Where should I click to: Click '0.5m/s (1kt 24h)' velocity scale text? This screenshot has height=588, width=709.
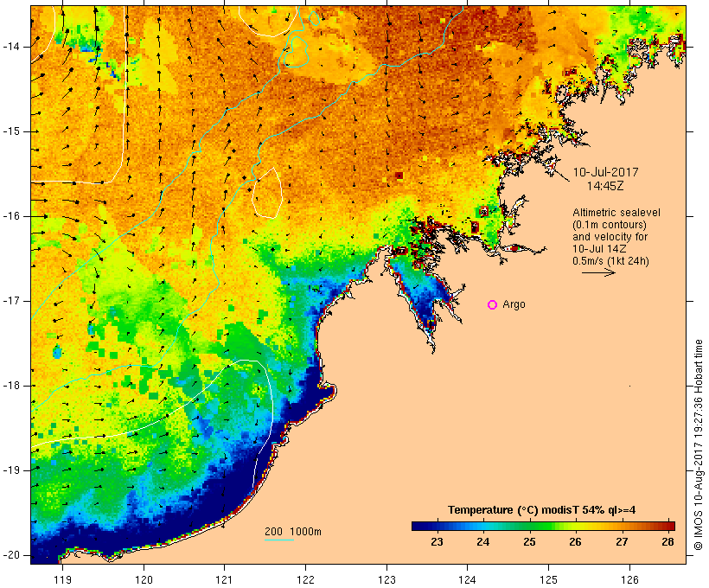point(610,261)
